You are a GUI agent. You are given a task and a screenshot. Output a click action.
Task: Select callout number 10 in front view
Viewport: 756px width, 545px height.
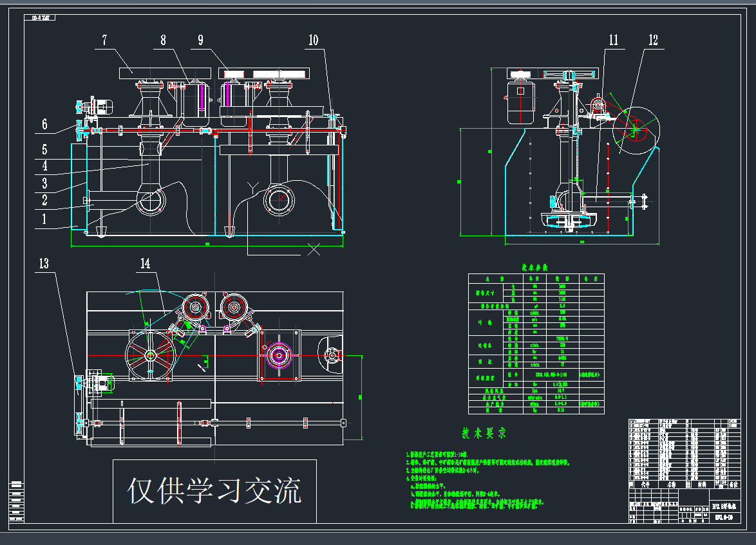(313, 41)
